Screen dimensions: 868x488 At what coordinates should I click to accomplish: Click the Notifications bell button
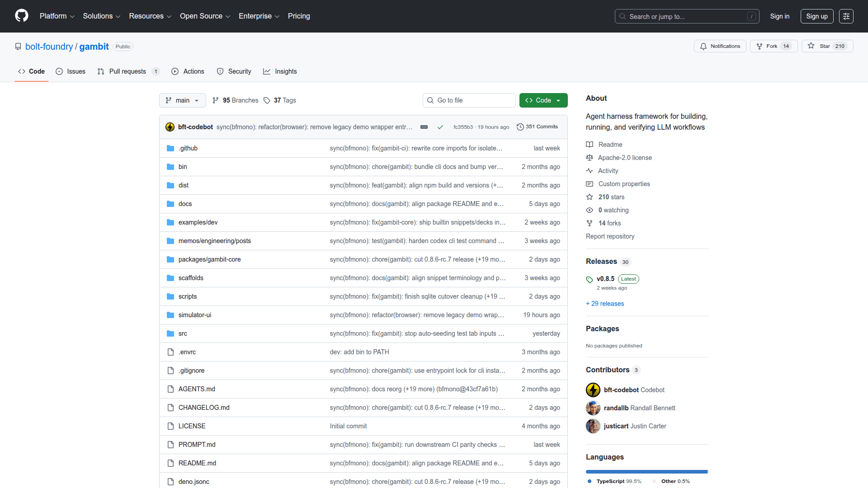720,46
